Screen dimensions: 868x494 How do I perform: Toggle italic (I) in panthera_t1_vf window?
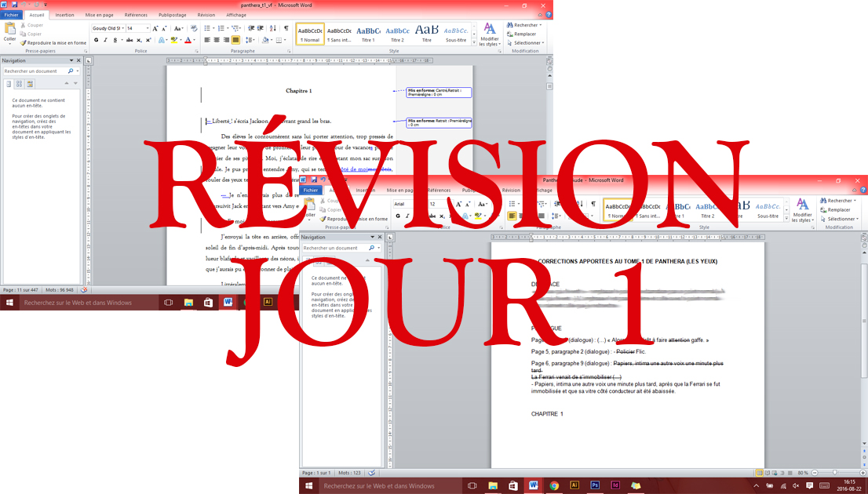(x=105, y=40)
